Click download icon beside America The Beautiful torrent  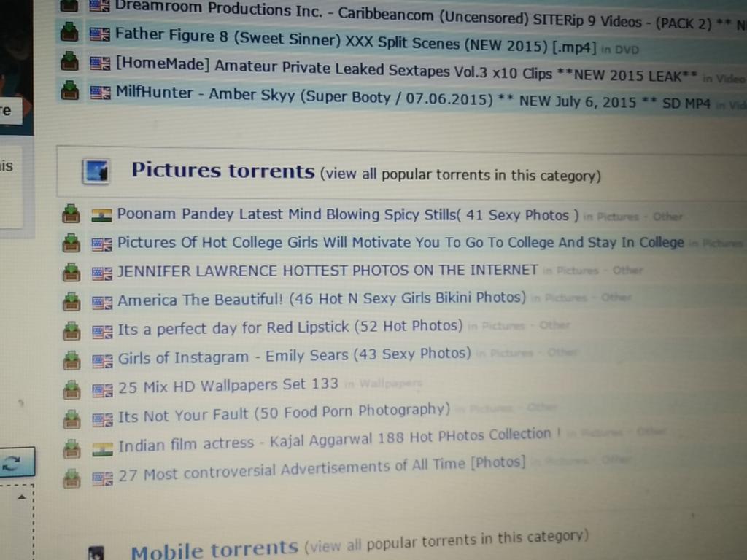pyautogui.click(x=71, y=301)
